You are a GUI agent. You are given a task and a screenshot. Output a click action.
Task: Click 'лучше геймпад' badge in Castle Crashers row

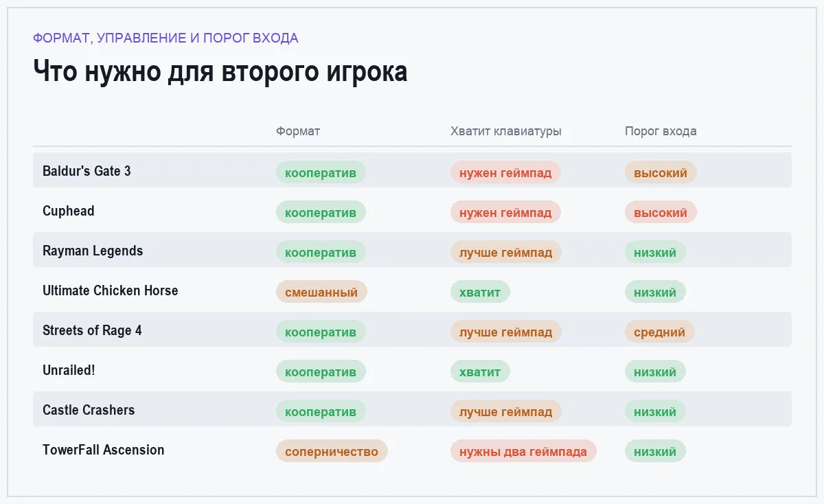[x=506, y=411]
